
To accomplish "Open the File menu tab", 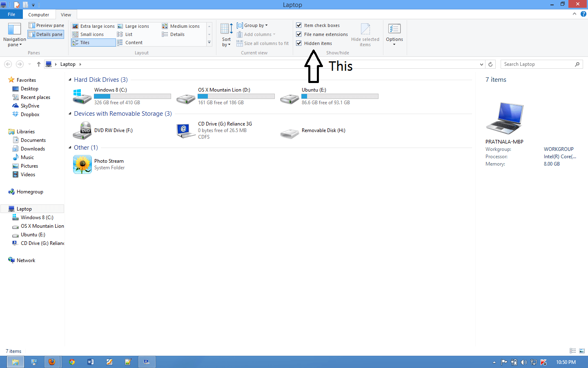I will tap(11, 14).
